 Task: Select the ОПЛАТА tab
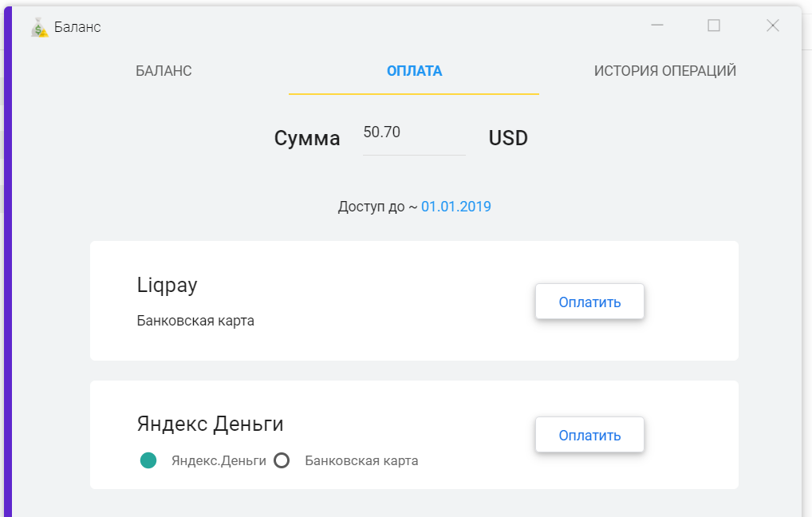(x=414, y=71)
